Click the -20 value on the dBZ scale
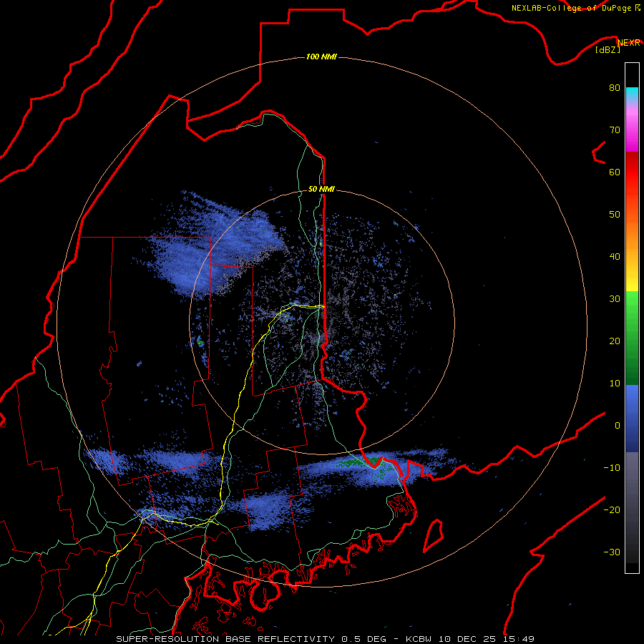 pyautogui.click(x=612, y=510)
